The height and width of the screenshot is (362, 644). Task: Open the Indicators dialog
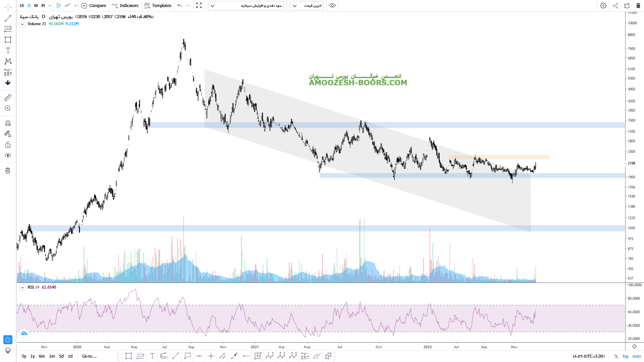tap(125, 6)
